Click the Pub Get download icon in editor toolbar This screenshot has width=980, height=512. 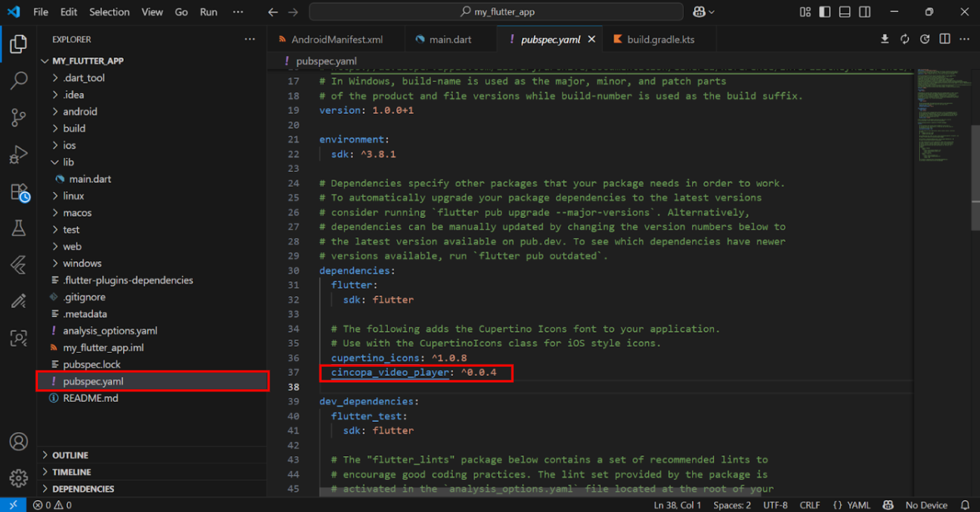pyautogui.click(x=885, y=39)
